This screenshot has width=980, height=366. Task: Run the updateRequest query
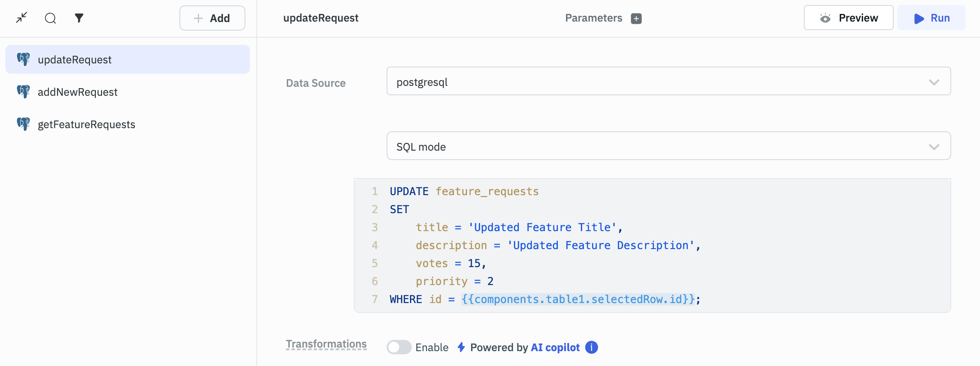(x=931, y=18)
